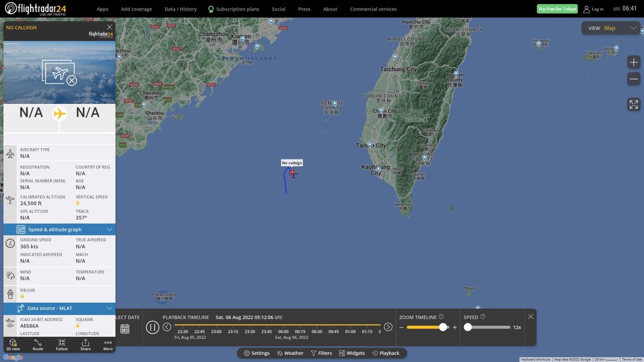Open the Add coverage menu

click(x=136, y=9)
